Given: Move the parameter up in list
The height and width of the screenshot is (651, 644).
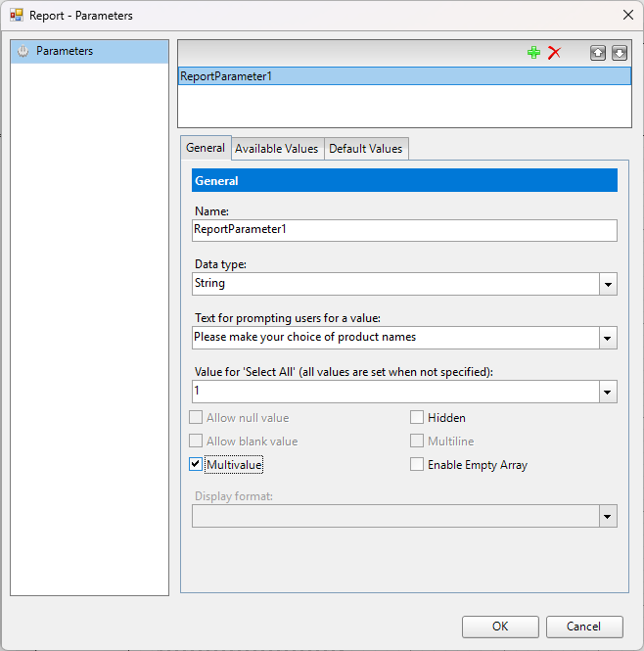Looking at the screenshot, I should point(598,53).
